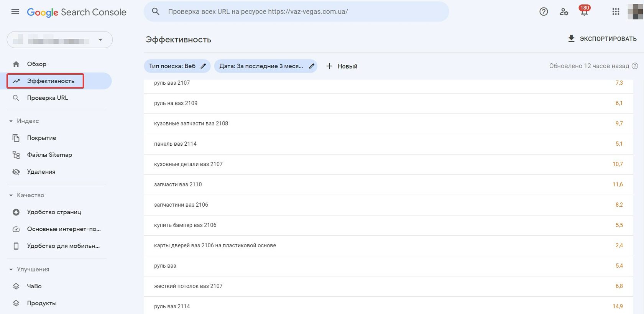Click the sitemap tree icon

pyautogui.click(x=16, y=155)
